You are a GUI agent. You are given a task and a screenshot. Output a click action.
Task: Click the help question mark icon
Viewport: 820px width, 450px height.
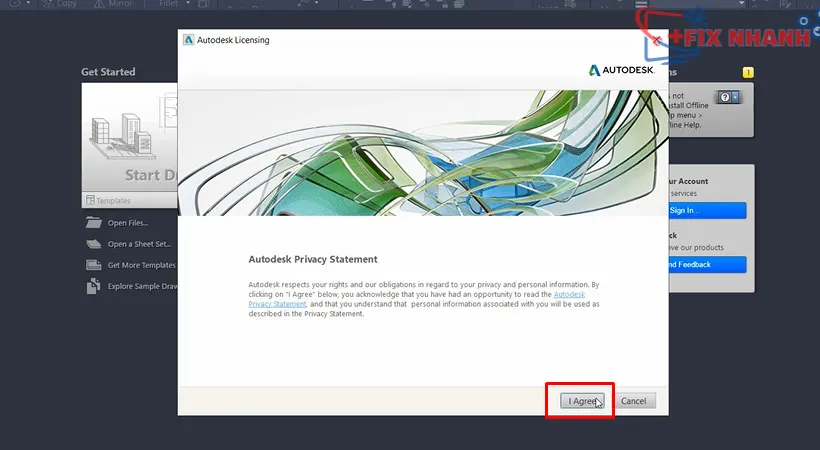tap(725, 97)
